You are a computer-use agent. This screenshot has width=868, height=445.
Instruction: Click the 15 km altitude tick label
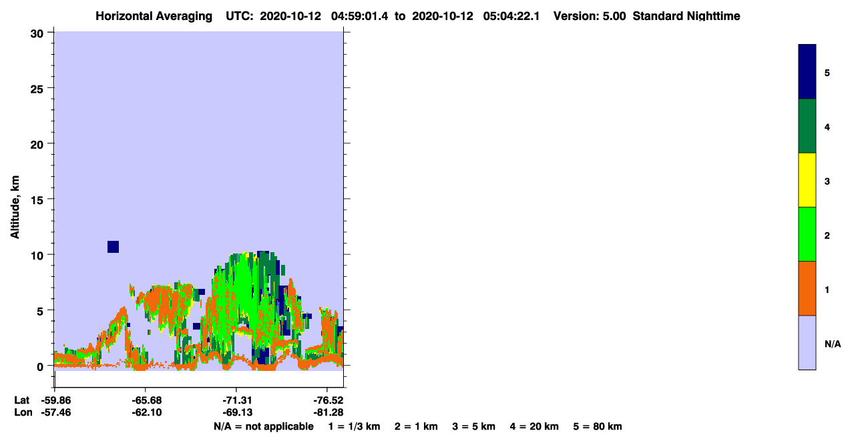pos(39,199)
